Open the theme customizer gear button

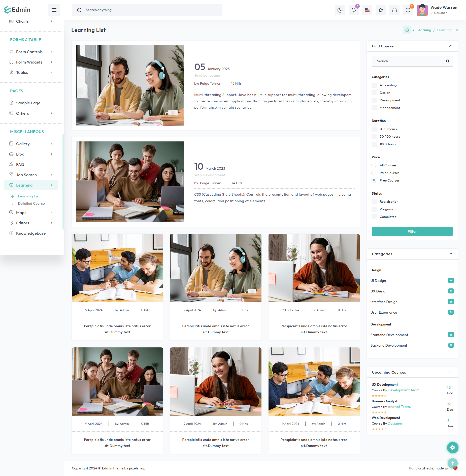[x=453, y=448]
